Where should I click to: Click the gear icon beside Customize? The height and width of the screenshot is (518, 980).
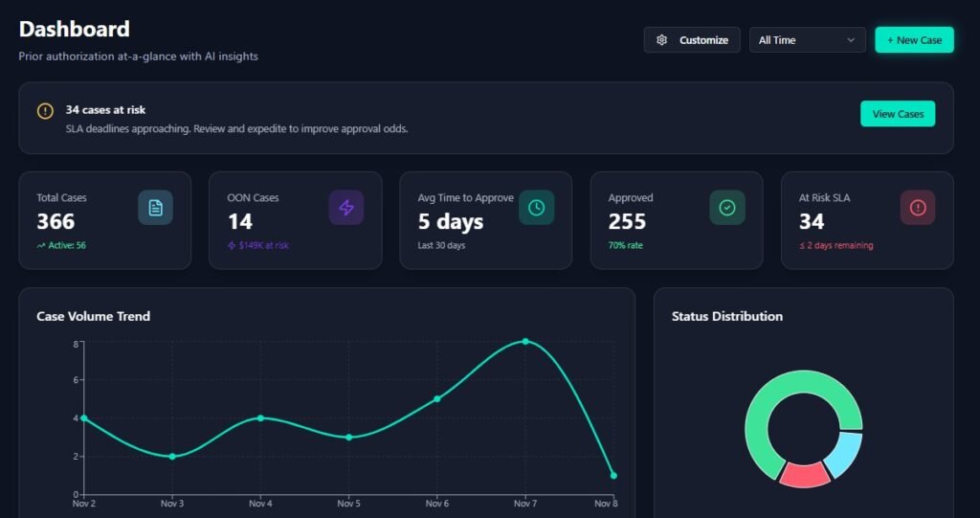tap(661, 40)
